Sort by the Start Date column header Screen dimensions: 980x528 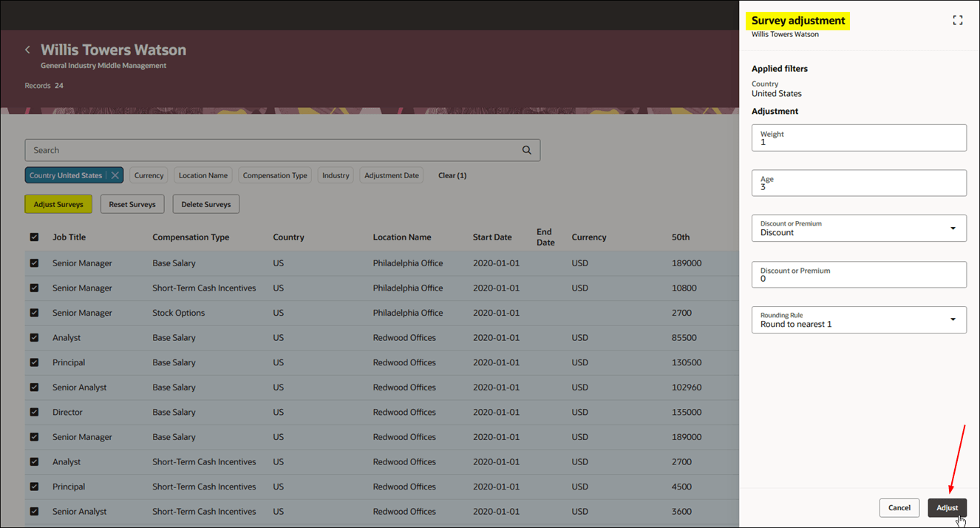pos(492,237)
